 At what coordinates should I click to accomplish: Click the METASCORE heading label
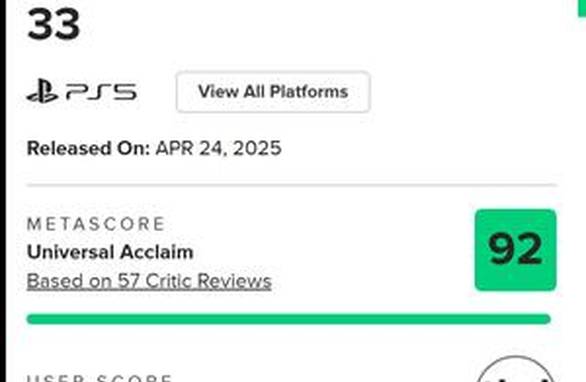[x=96, y=224]
